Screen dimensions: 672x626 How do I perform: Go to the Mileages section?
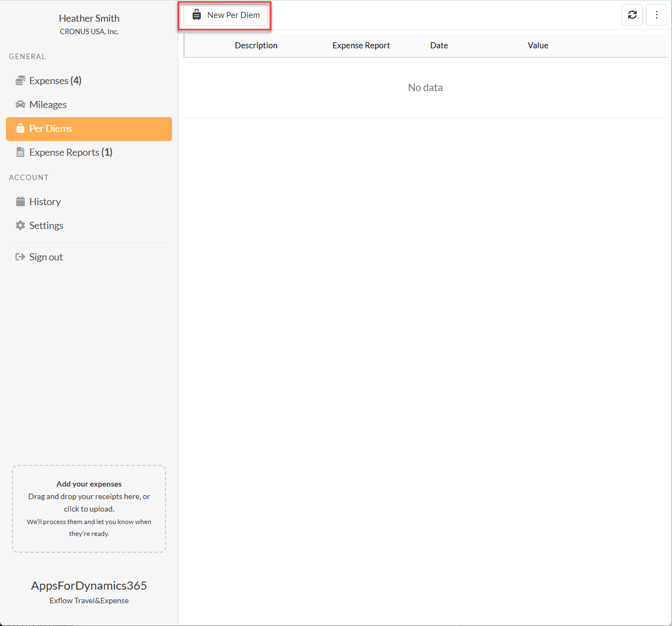pos(48,105)
